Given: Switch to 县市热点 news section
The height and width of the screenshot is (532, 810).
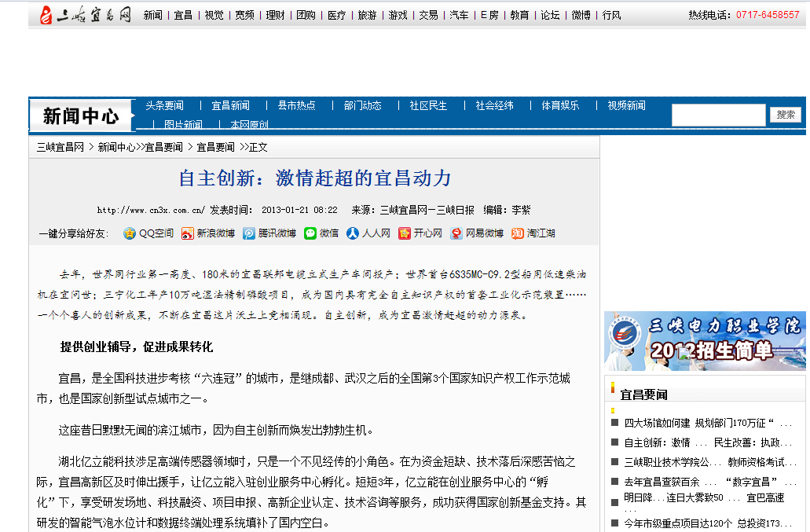Looking at the screenshot, I should pyautogui.click(x=296, y=105).
